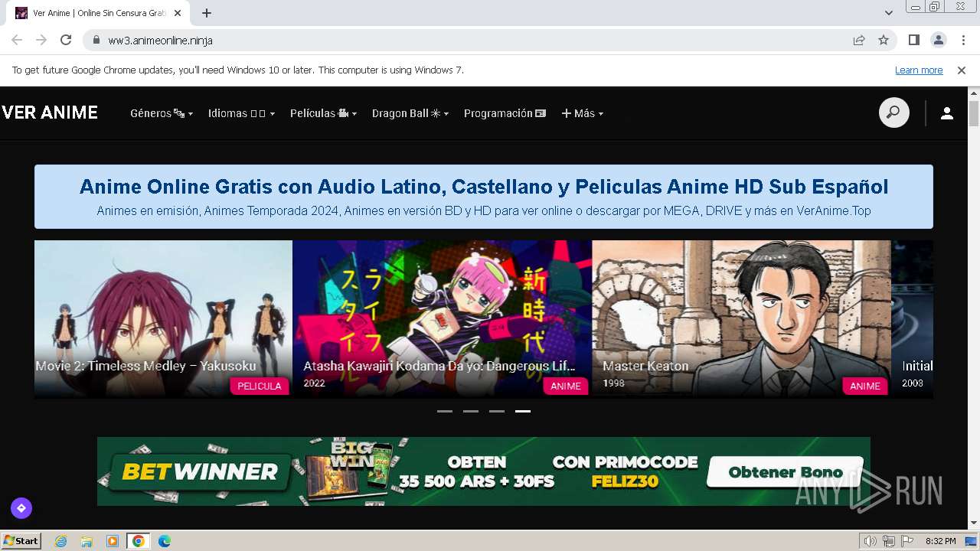Launch Internet Explorer from the taskbar

(60, 541)
